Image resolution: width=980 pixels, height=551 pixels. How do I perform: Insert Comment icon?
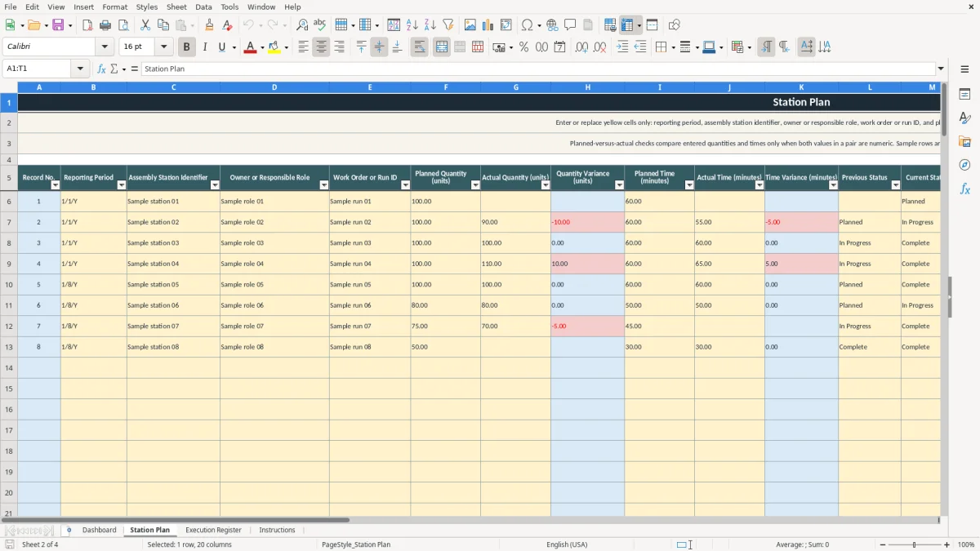[x=570, y=25]
